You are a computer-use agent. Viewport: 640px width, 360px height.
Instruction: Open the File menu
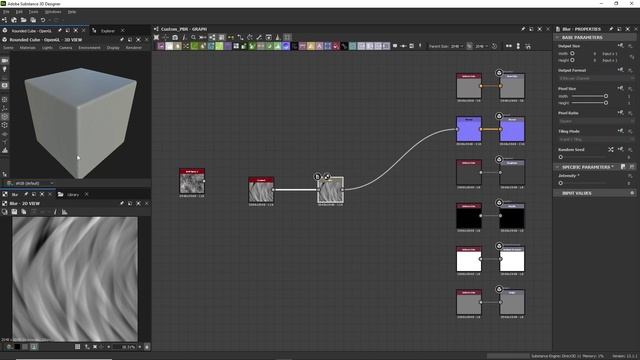(x=6, y=12)
